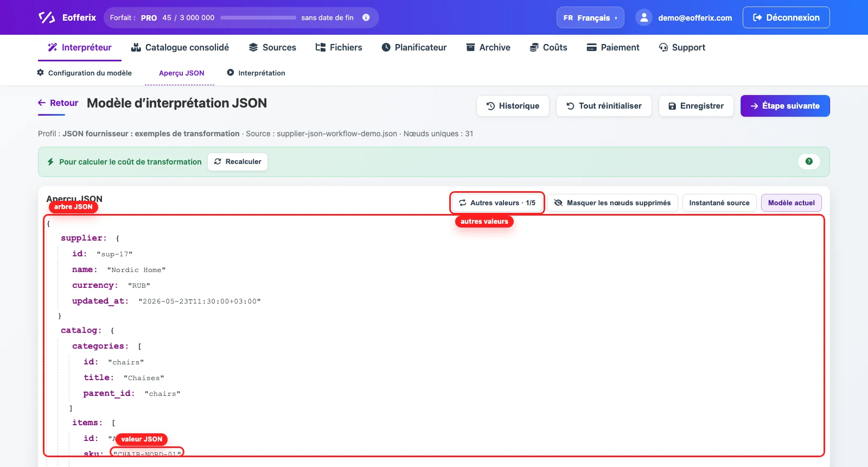Go to the Sources tab

pyautogui.click(x=272, y=47)
